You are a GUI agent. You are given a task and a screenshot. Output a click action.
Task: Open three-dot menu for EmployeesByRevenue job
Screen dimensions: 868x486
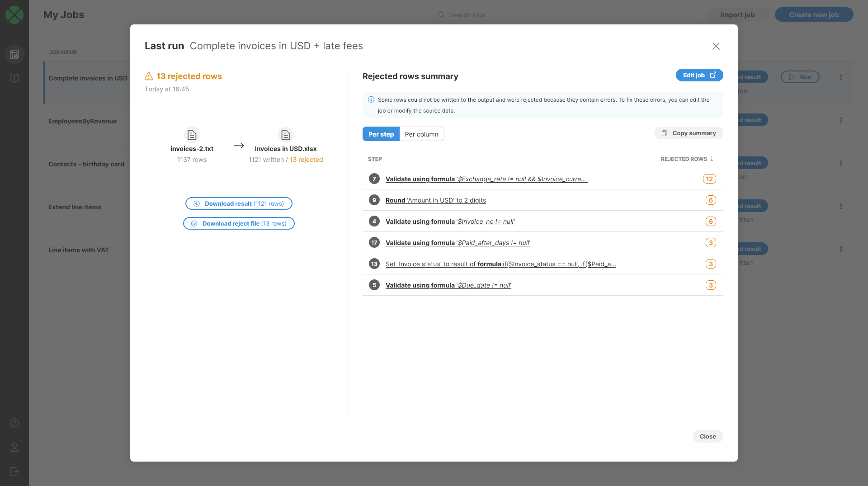[x=840, y=120]
